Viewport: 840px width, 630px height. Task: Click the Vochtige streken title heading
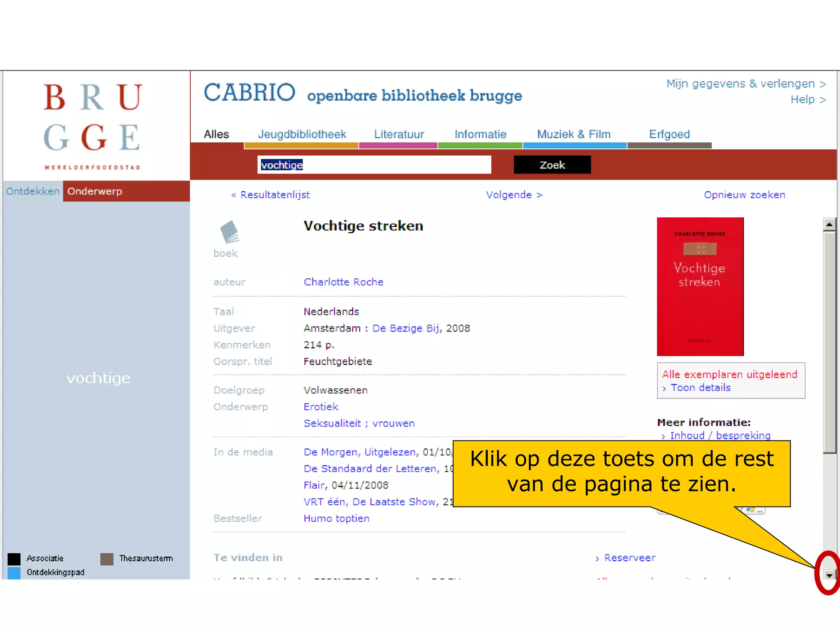(x=363, y=226)
